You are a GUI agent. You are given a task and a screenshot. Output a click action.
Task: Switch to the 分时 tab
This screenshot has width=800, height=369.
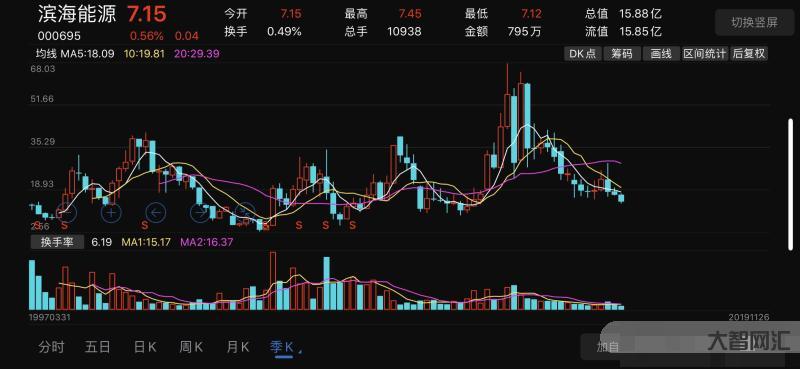52,347
